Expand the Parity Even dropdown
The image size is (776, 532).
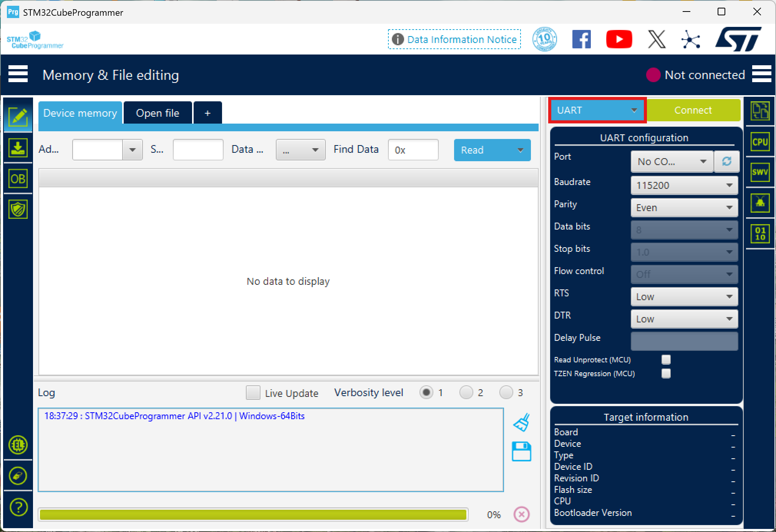[x=684, y=208]
